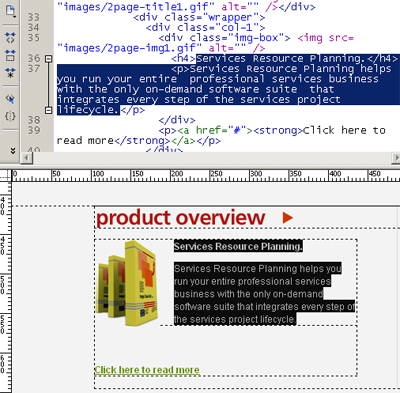Collapse code fold marker at line 36
The image size is (400, 393).
tap(49, 59)
